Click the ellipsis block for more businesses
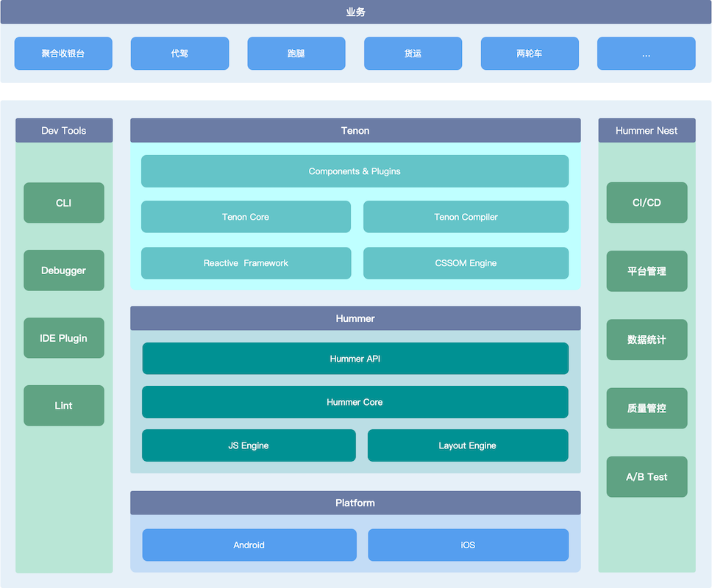 [x=646, y=53]
